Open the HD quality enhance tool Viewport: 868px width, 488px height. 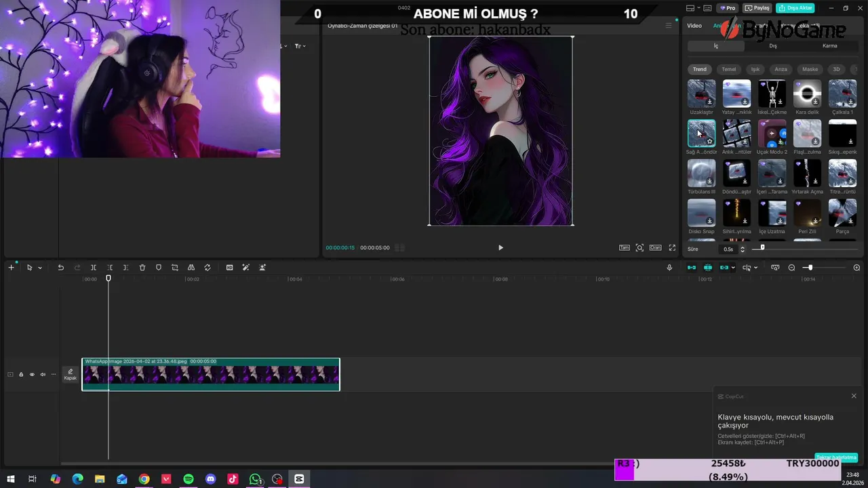coord(229,268)
